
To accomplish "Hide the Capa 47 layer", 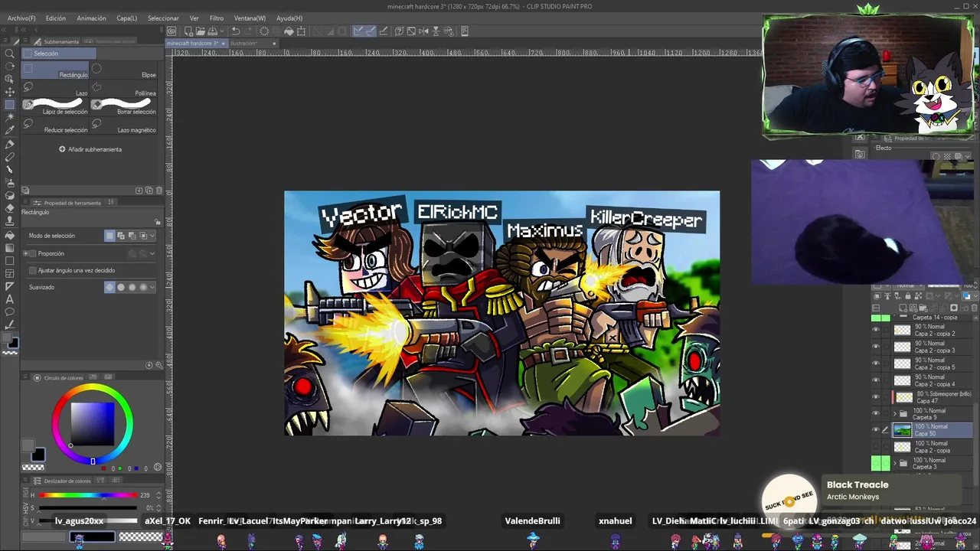I will [x=876, y=396].
